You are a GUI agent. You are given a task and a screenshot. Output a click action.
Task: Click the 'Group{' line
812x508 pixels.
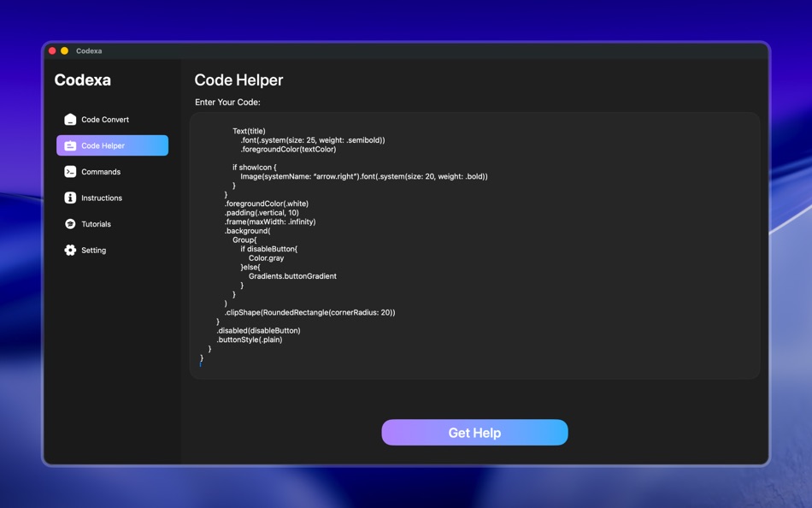[x=244, y=240]
